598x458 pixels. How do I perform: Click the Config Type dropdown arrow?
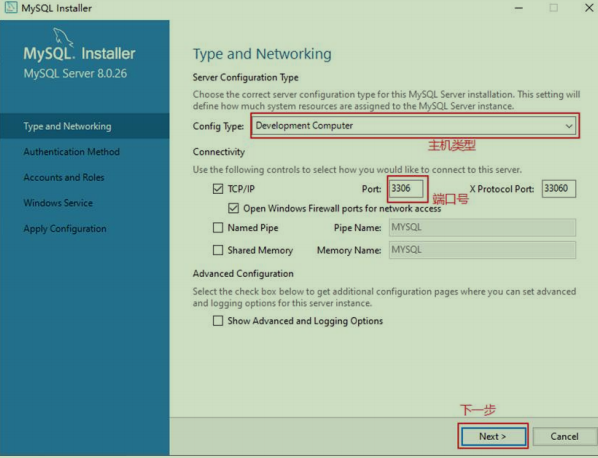(x=569, y=126)
